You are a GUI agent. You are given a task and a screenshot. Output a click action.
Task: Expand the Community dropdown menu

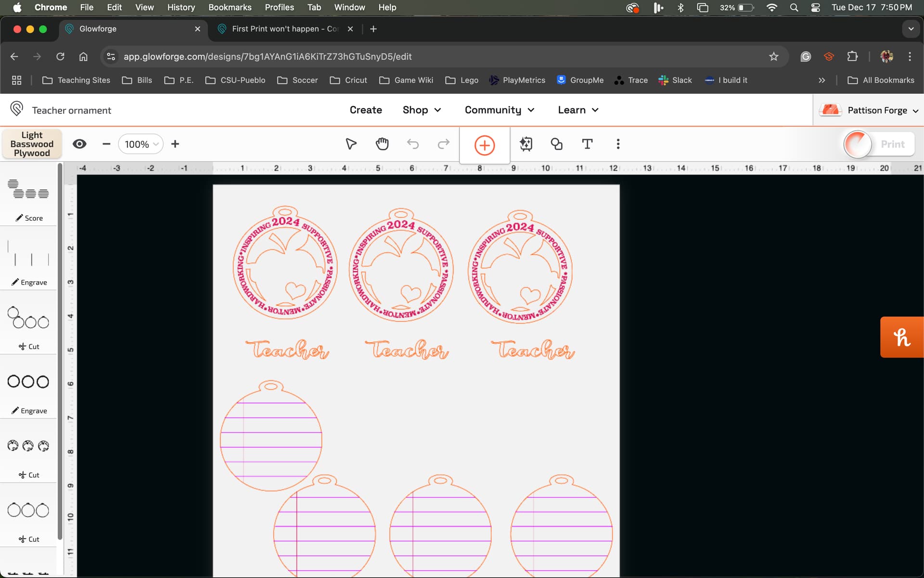(500, 110)
